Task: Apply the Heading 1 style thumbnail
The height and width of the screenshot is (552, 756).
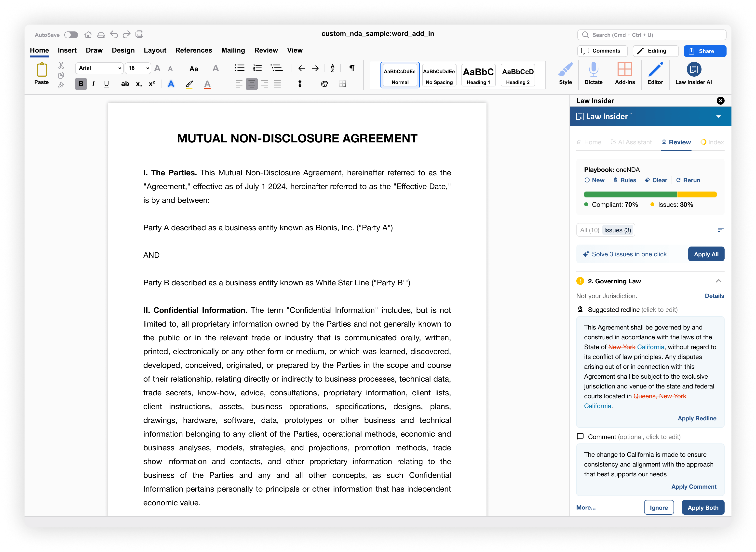Action: tap(478, 76)
